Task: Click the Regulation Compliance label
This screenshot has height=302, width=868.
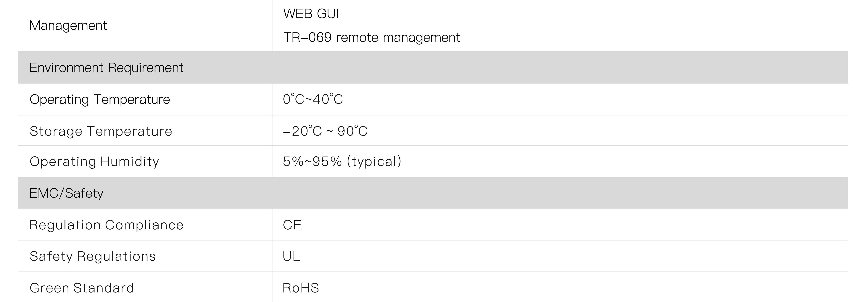Action: point(106,225)
